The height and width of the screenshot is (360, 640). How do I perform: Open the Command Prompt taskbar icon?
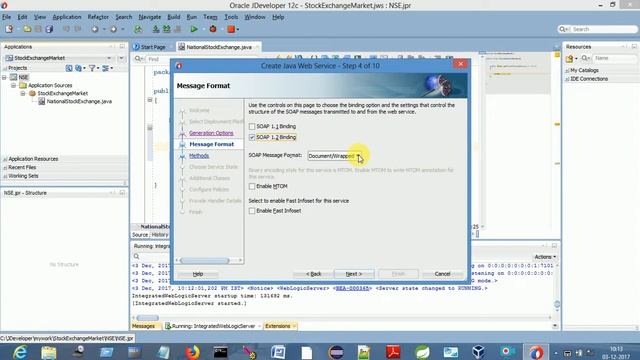click(x=220, y=352)
